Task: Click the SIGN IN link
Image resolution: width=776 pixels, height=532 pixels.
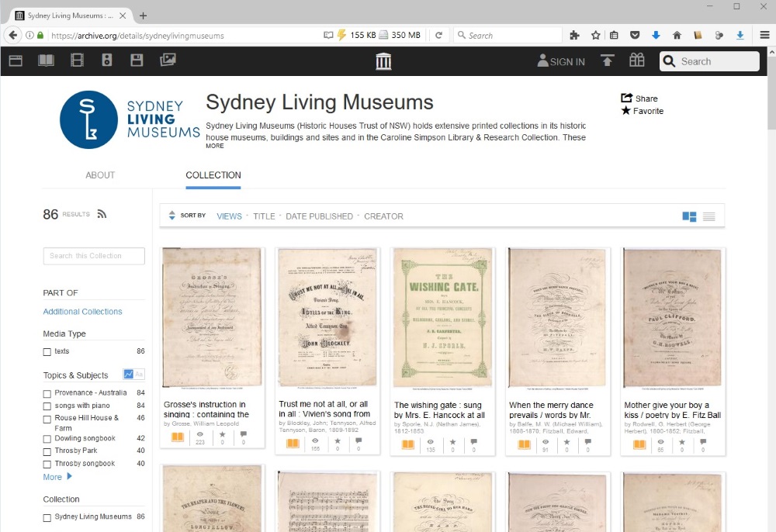Action: pos(561,61)
